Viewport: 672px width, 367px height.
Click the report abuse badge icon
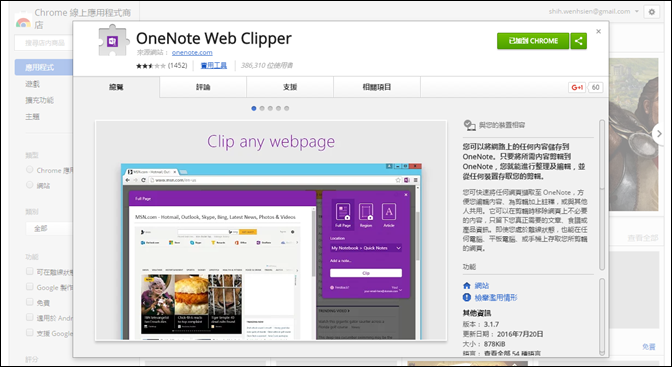coord(467,298)
